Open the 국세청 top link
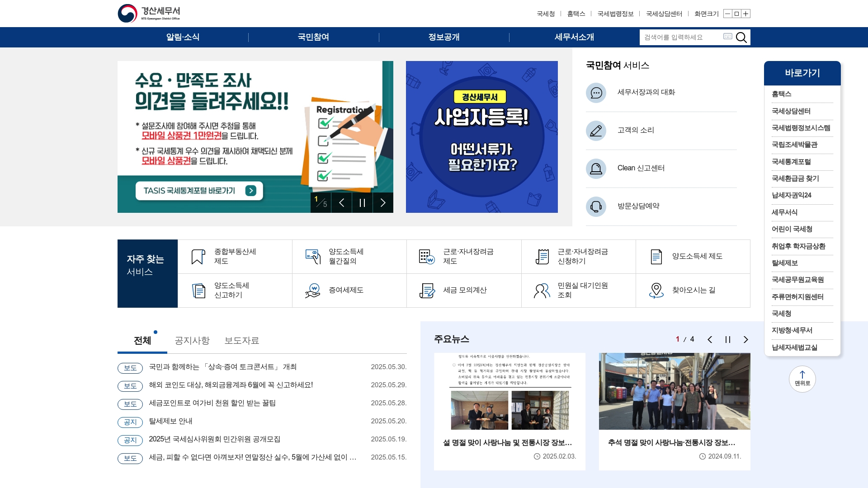868x488 pixels. pyautogui.click(x=546, y=14)
